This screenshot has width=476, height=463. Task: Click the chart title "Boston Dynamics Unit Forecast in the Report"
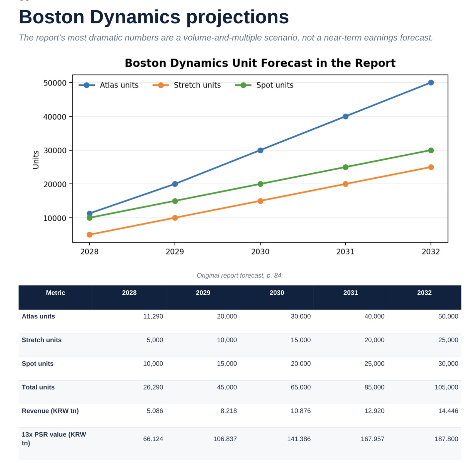pos(260,63)
